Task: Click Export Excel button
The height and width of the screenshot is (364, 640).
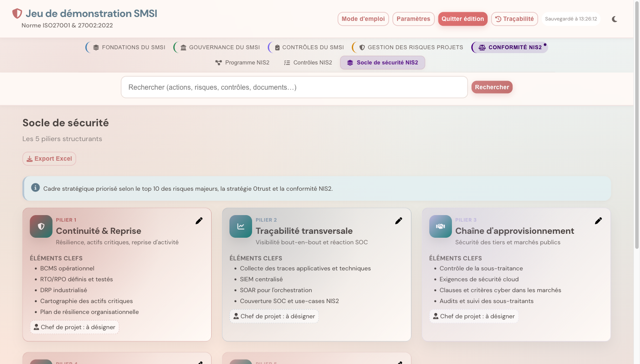Action: tap(49, 158)
